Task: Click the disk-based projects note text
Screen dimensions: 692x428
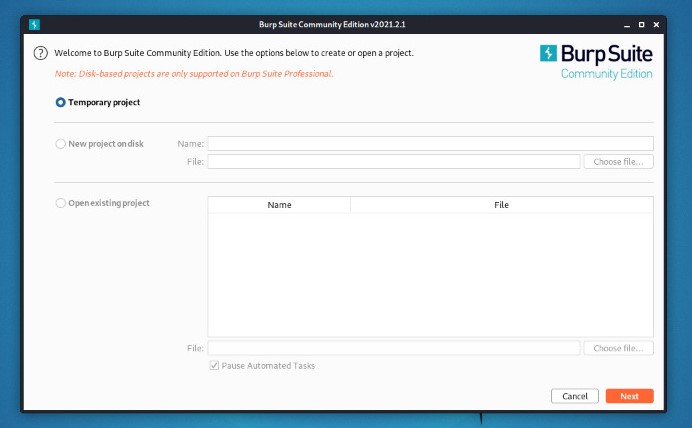Action: (194, 74)
